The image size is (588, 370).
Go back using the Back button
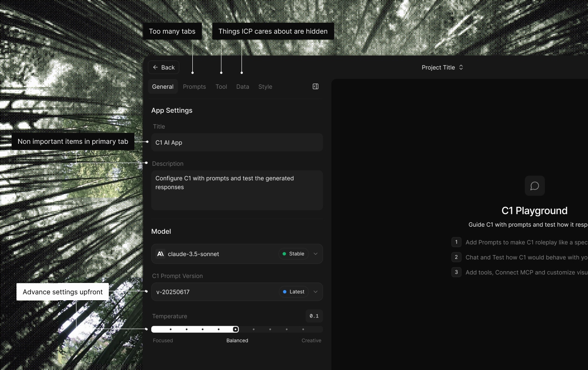[x=163, y=67]
